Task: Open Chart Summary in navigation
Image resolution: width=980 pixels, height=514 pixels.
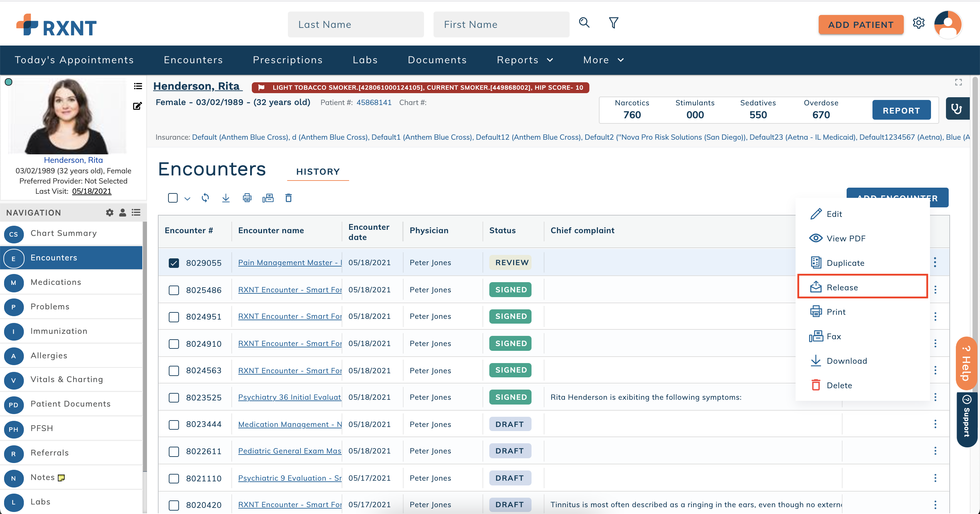Action: pos(71,234)
